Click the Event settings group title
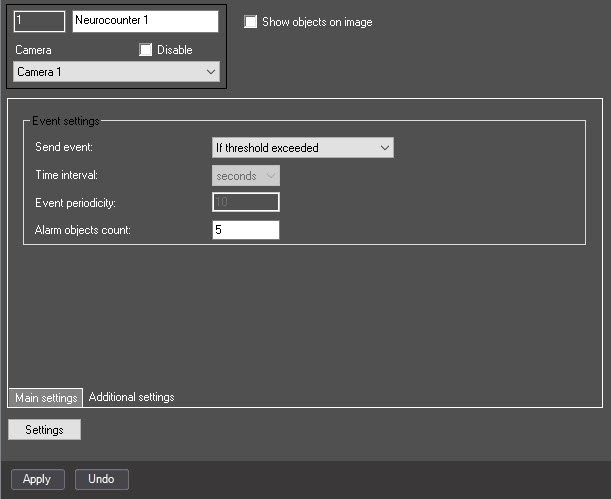The height and width of the screenshot is (499, 611). pyautogui.click(x=66, y=121)
